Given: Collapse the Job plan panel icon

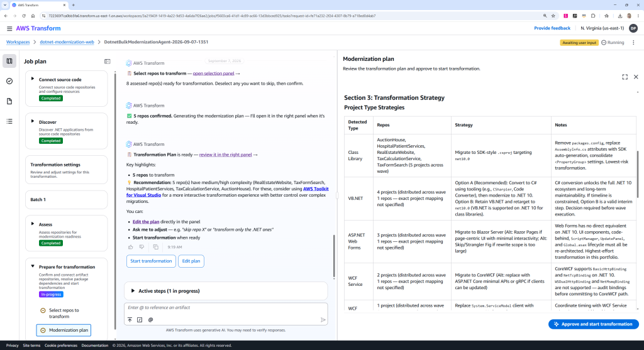Looking at the screenshot, I should pyautogui.click(x=107, y=62).
